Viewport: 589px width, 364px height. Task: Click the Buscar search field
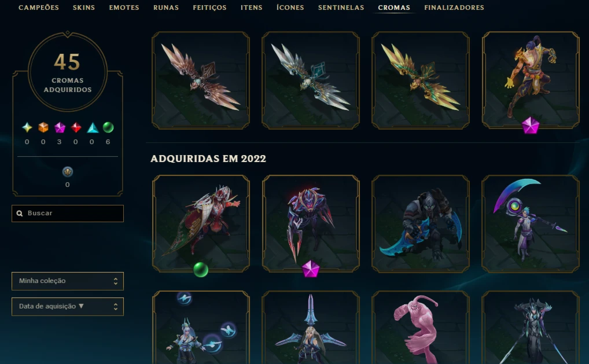[x=68, y=214]
